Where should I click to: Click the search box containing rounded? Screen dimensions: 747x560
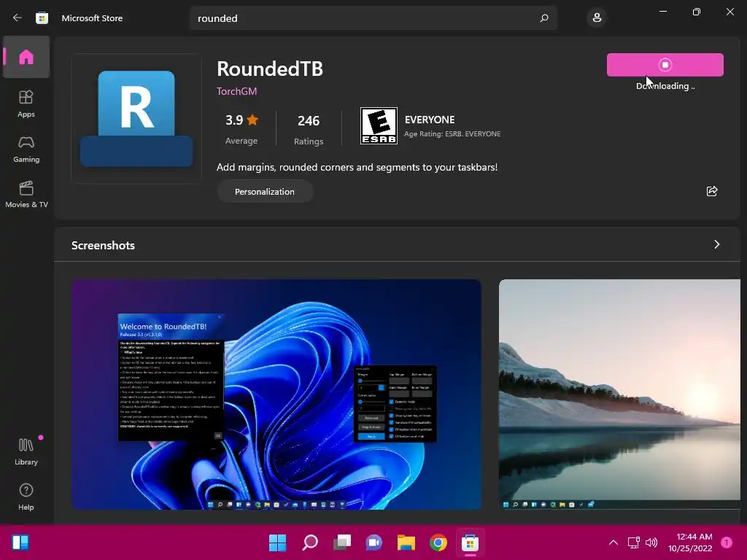(373, 18)
